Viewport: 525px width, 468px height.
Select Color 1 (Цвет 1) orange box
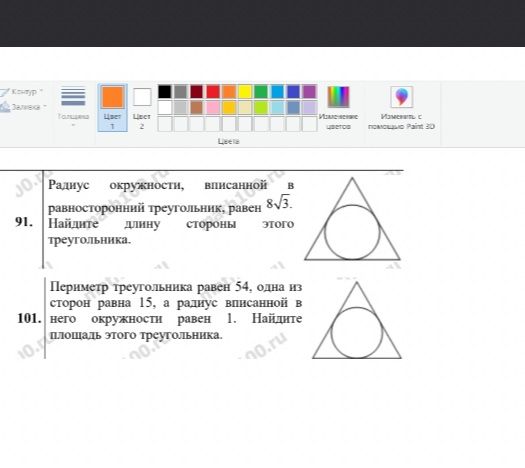(x=112, y=97)
